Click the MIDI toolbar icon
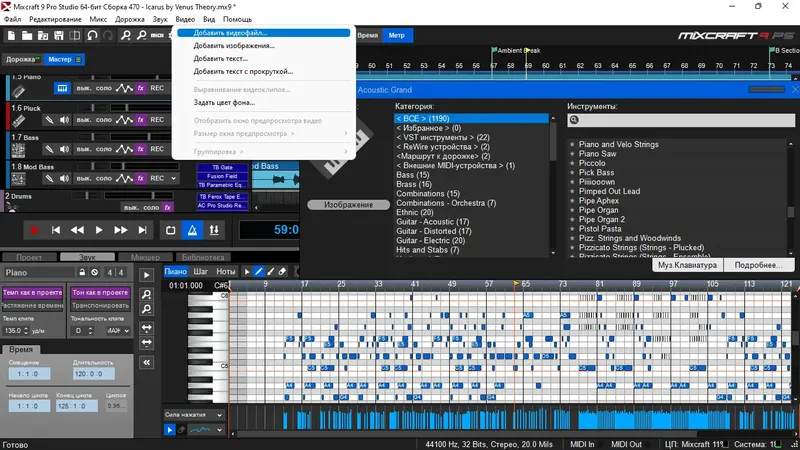The image size is (800, 450). [x=157, y=35]
